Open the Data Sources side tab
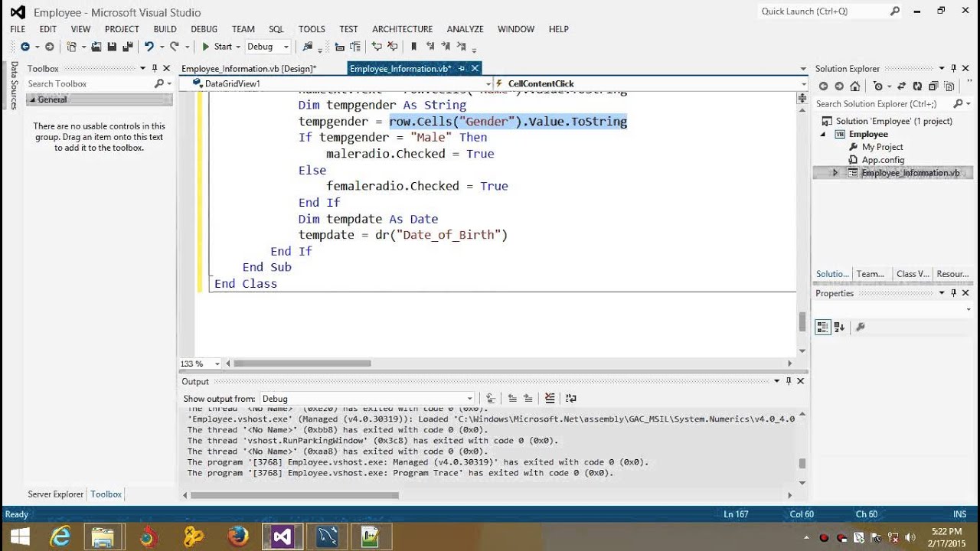Image resolution: width=980 pixels, height=551 pixels. 14,85
